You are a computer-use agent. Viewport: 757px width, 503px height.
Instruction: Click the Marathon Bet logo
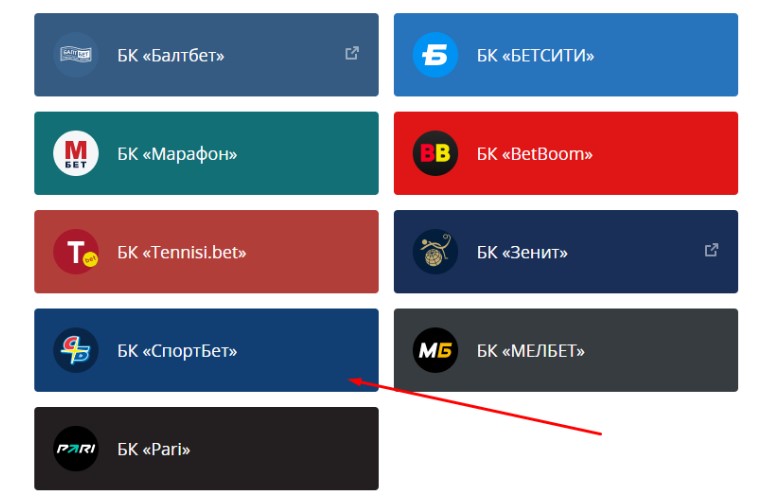(76, 153)
